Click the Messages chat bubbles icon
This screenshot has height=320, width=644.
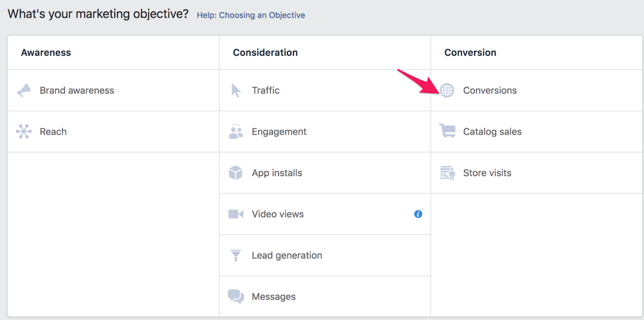click(x=236, y=297)
